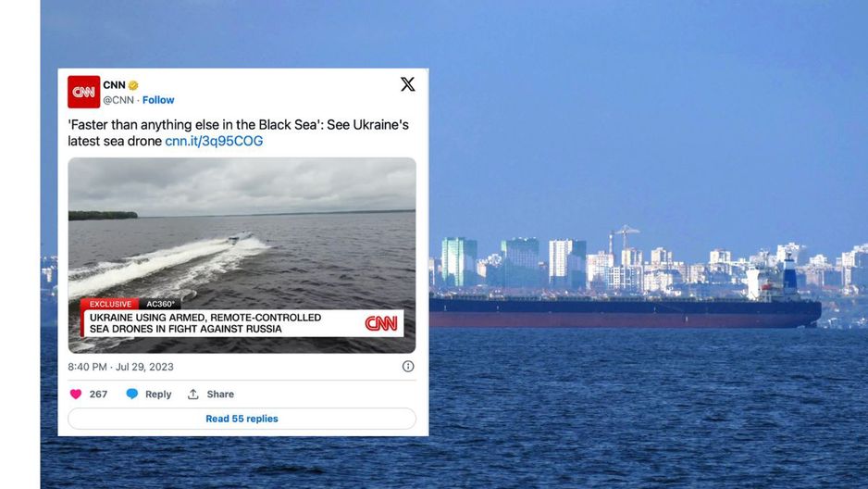
Task: Click the 267 likes count
Action: (x=98, y=395)
